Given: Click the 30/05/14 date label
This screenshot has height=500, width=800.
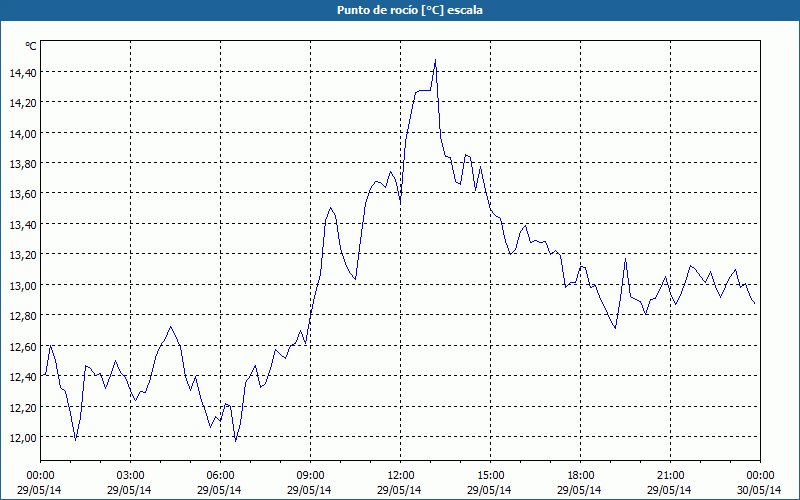Looking at the screenshot, I should (x=760, y=490).
